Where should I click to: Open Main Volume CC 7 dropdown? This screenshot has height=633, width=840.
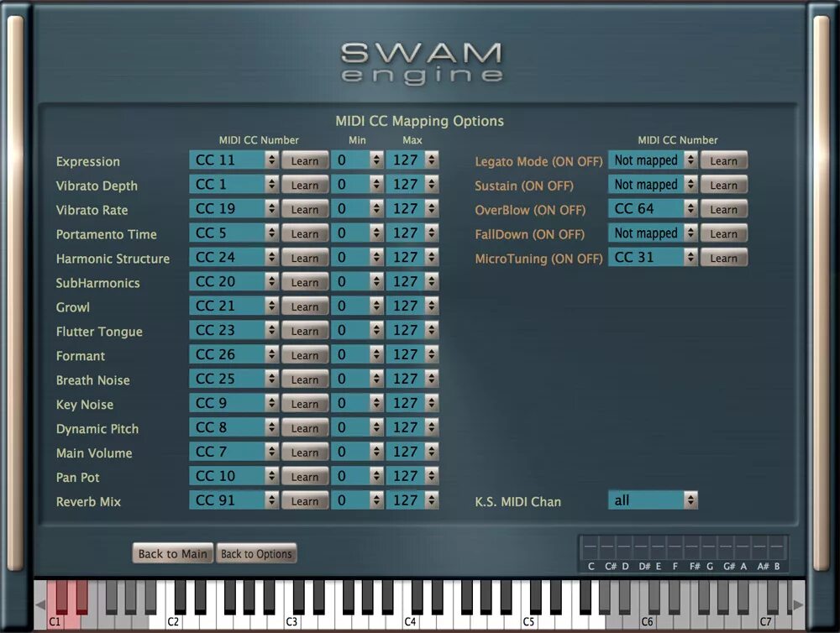(x=234, y=452)
